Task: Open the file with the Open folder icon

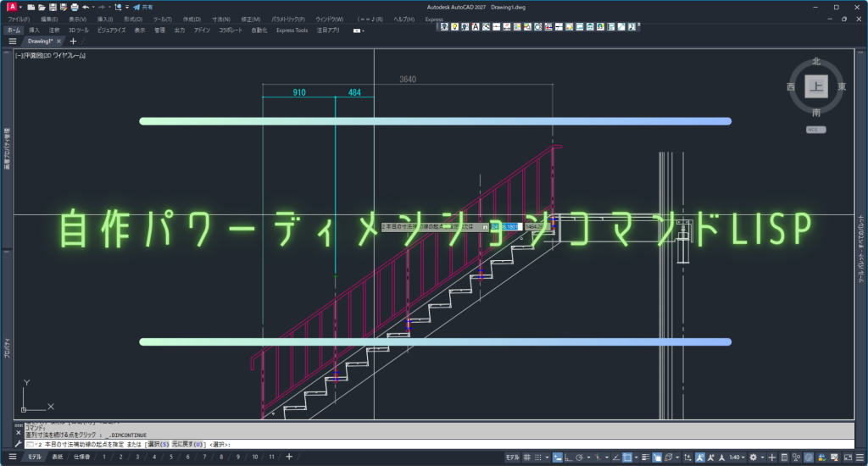Action: pos(42,7)
